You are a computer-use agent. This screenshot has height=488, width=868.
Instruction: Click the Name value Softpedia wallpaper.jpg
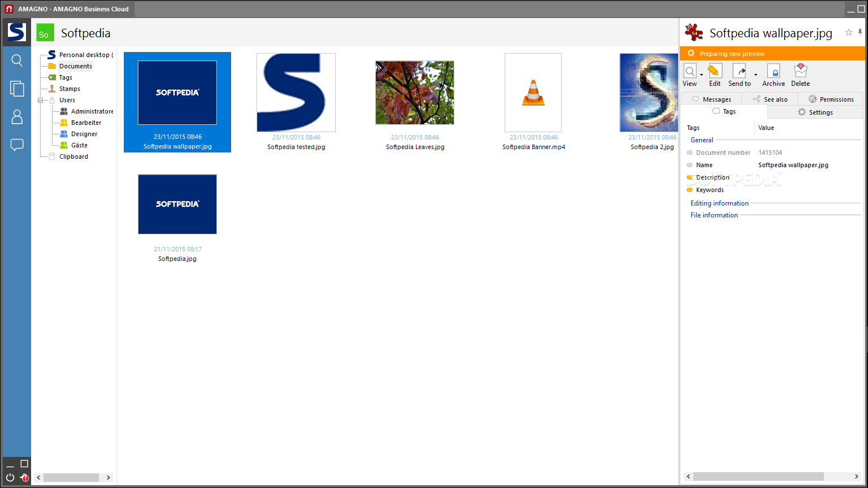point(793,165)
